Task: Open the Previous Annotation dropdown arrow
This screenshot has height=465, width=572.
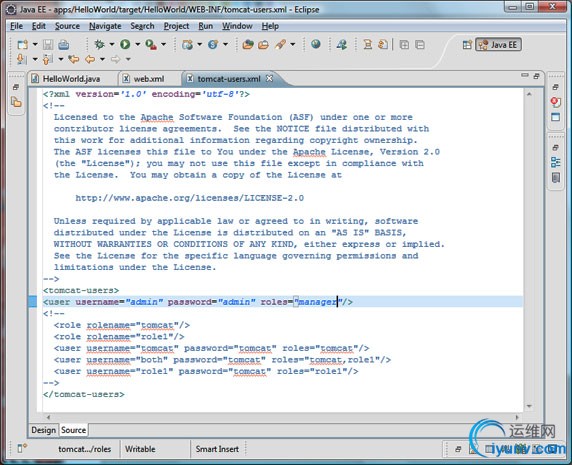Action: click(x=61, y=59)
